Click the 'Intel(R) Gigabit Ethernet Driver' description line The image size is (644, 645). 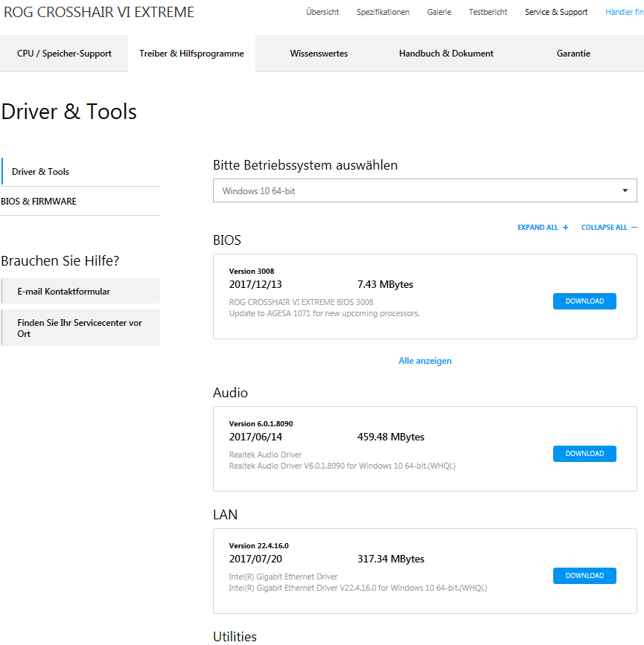284,577
